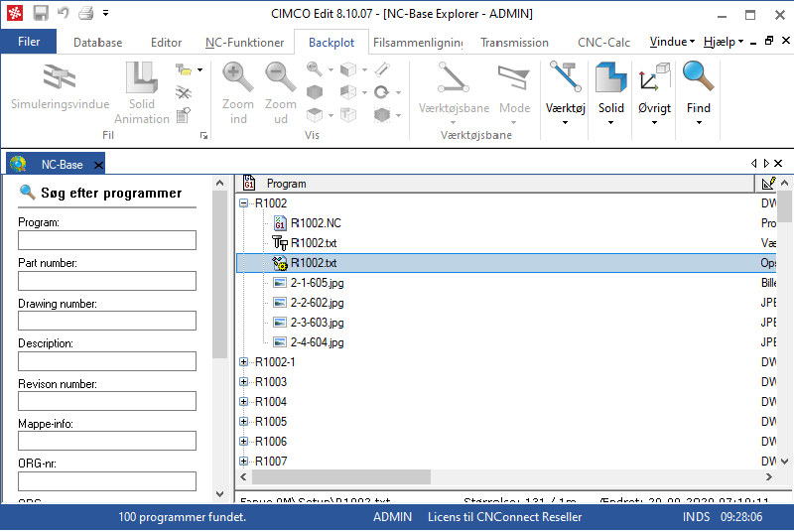Collapse the R1002 tree node
The height and width of the screenshot is (532, 794).
coord(244,203)
